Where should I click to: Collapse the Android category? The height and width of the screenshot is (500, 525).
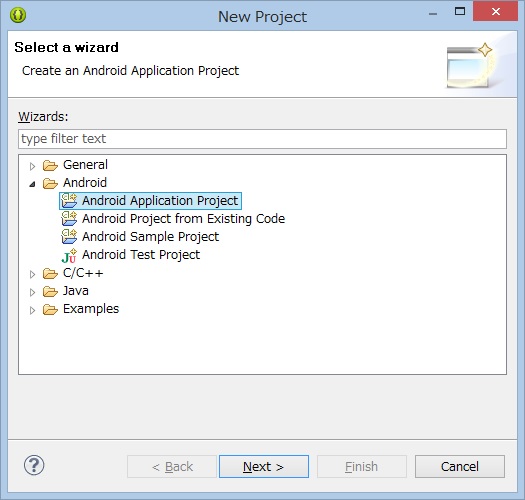(x=32, y=184)
